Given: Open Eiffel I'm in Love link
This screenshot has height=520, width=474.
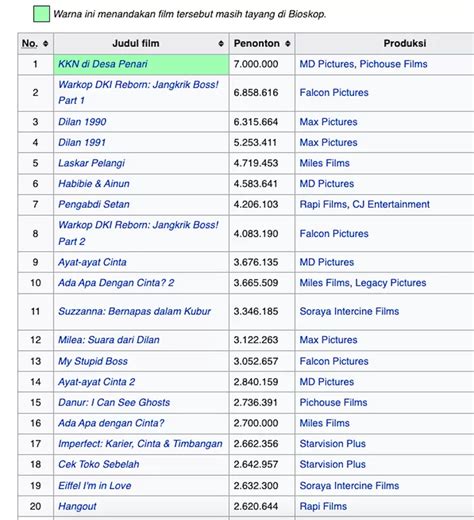Looking at the screenshot, I should point(95,486).
